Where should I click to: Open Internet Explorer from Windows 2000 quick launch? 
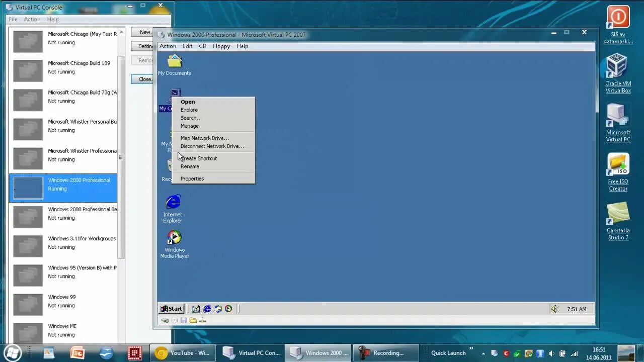(x=207, y=309)
